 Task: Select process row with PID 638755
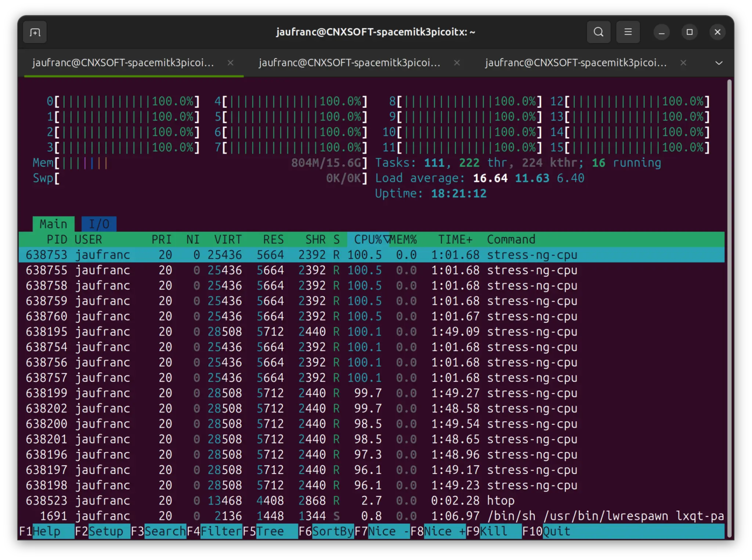[x=372, y=270]
